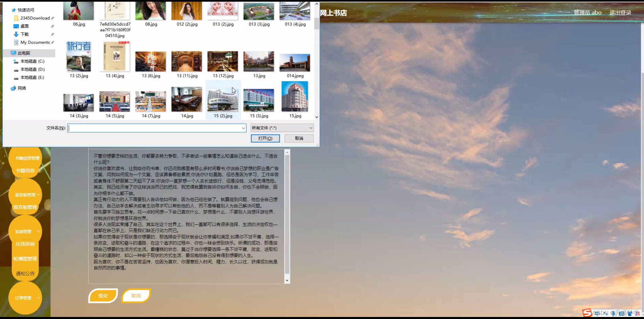This screenshot has height=319, width=644.
Task: Click 在线咨询 in the sidebar menu
Action: pos(25,244)
